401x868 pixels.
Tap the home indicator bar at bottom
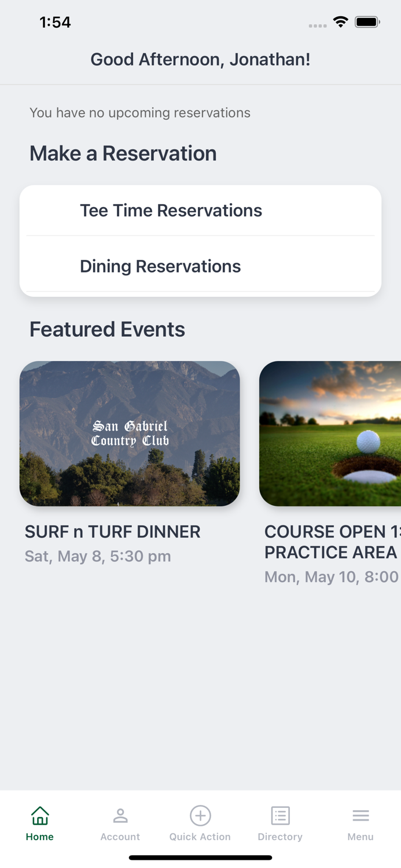point(200,858)
